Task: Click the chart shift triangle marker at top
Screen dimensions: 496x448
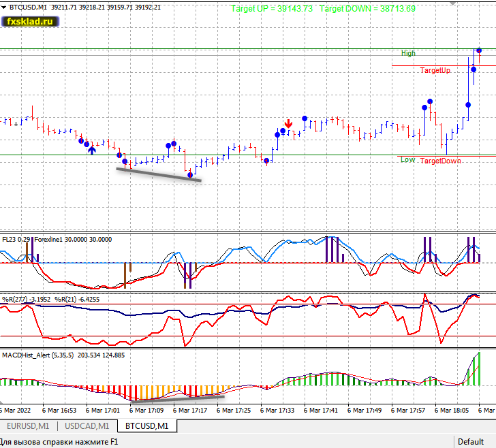Action: (453, 3)
